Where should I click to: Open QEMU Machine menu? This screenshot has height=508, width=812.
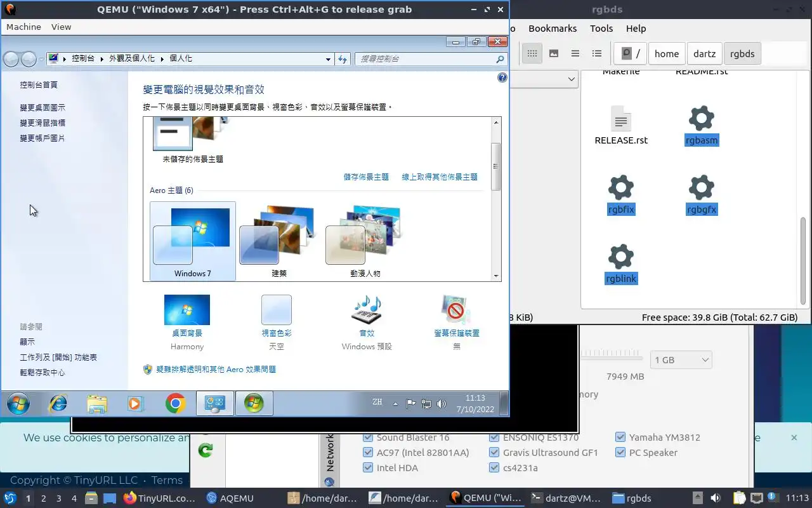23,27
